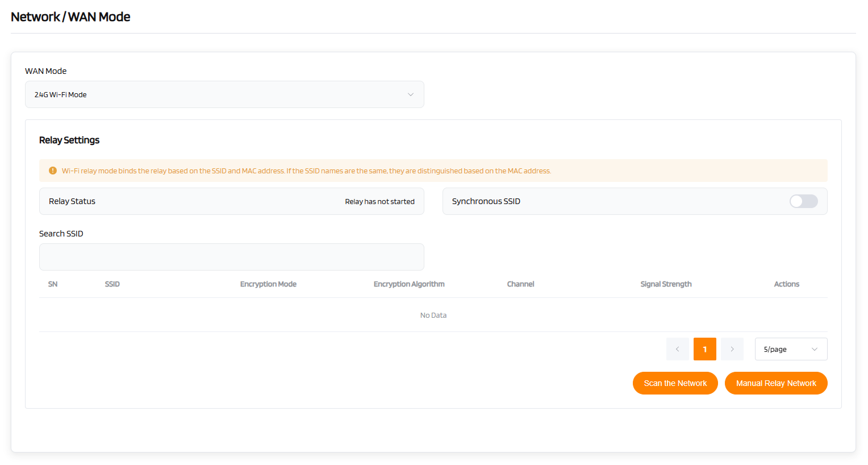Click the Network / WAN Mode page title
The height and width of the screenshot is (465, 868).
click(70, 17)
